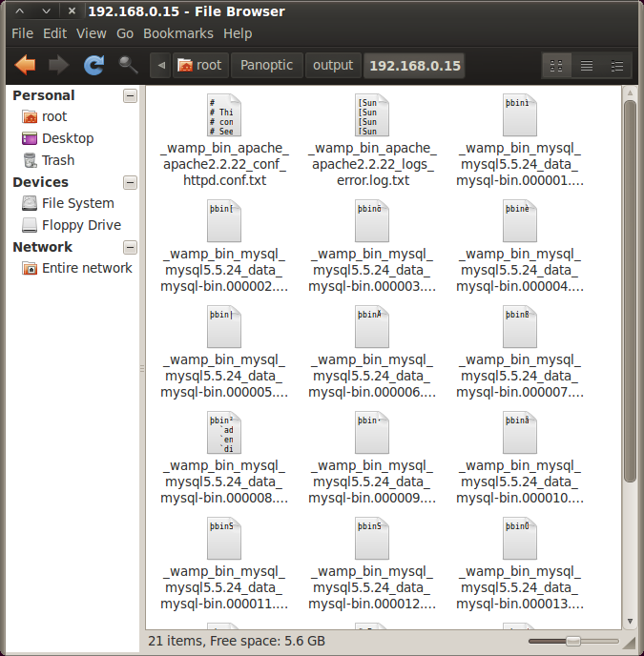Show earlier path entries with the left triangle
This screenshot has width=644, height=656.
[x=161, y=65]
